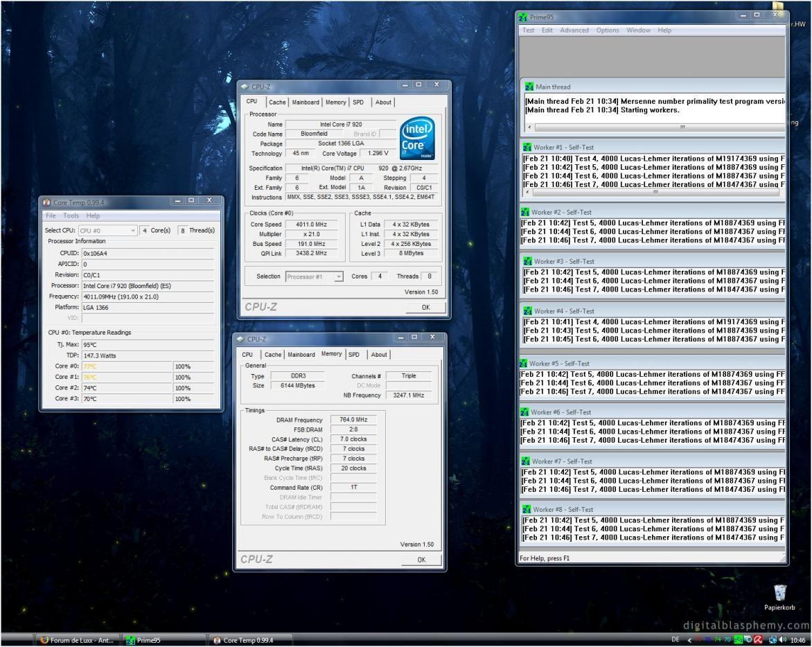
Task: Click the CPUID value 0x106A4 in Core Temp
Action: [148, 254]
